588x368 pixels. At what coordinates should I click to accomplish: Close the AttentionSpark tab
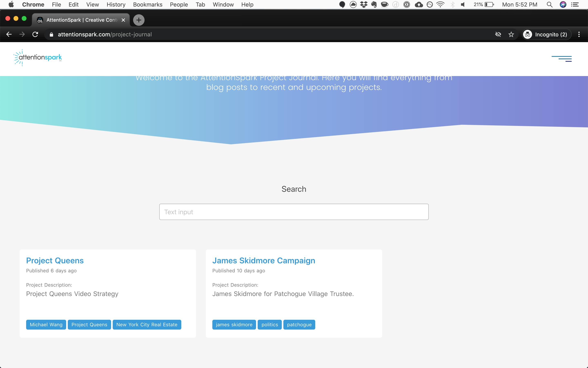124,20
